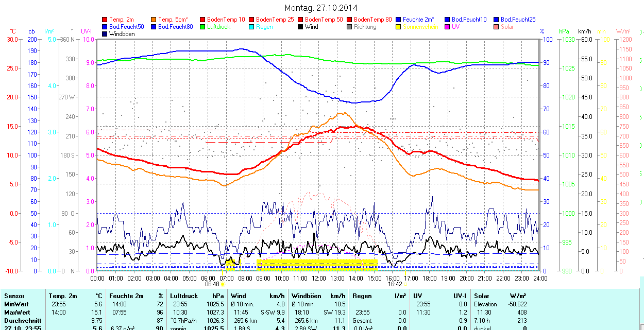Click the orange Temp. 5cm* legend swatch

click(154, 20)
